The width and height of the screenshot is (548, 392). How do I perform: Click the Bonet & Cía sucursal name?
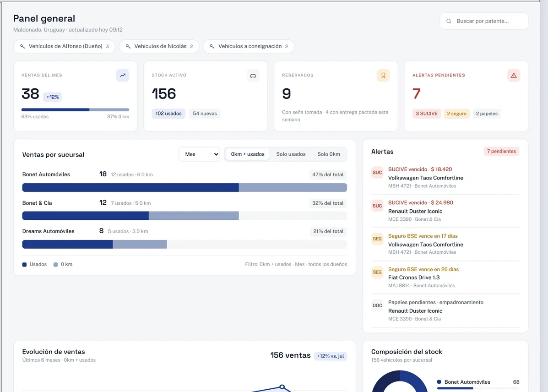click(37, 203)
